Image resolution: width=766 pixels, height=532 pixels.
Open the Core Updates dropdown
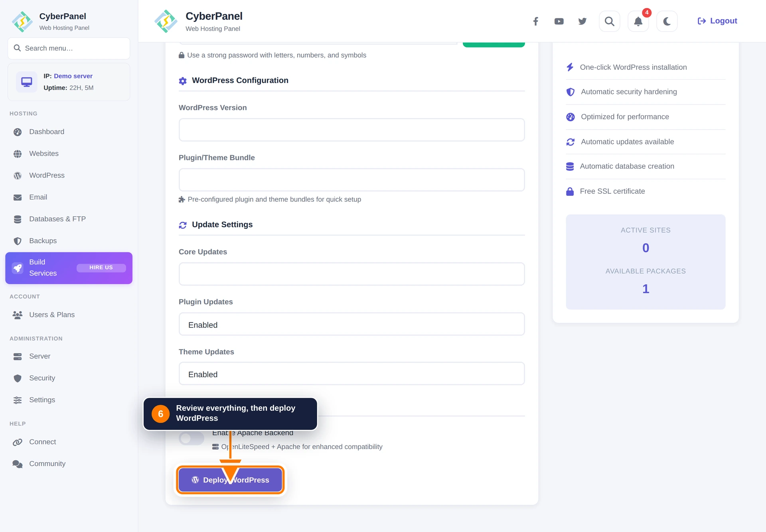[x=351, y=274]
